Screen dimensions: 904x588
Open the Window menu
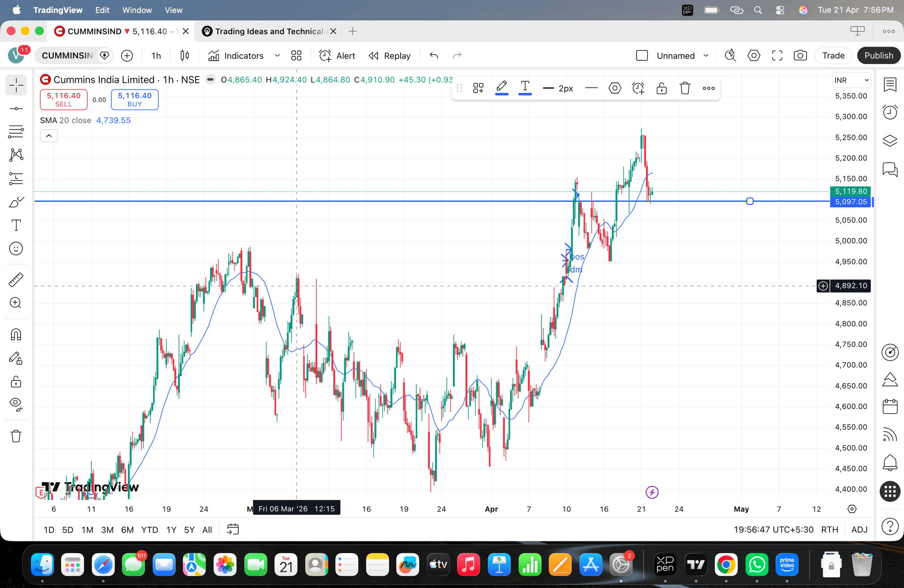click(x=137, y=10)
